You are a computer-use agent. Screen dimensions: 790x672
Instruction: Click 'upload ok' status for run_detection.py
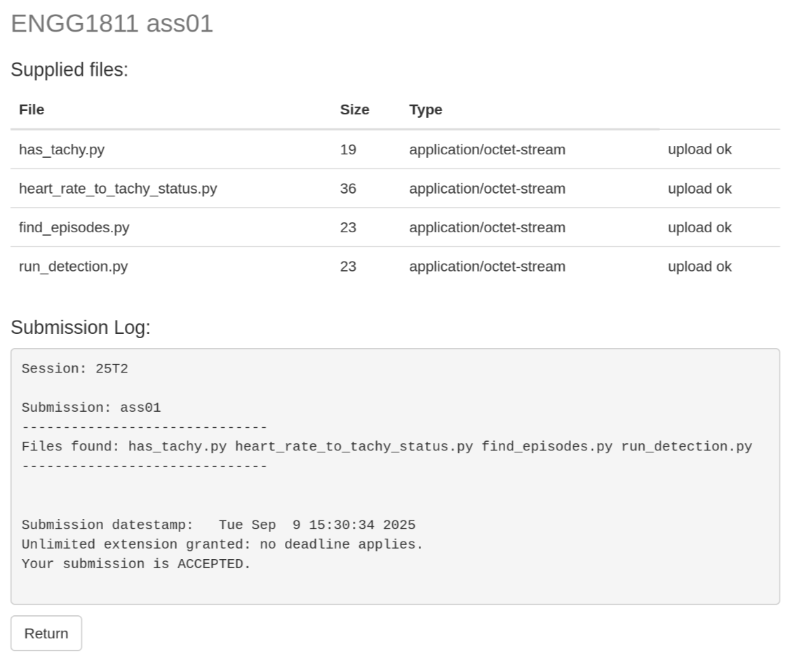point(699,267)
